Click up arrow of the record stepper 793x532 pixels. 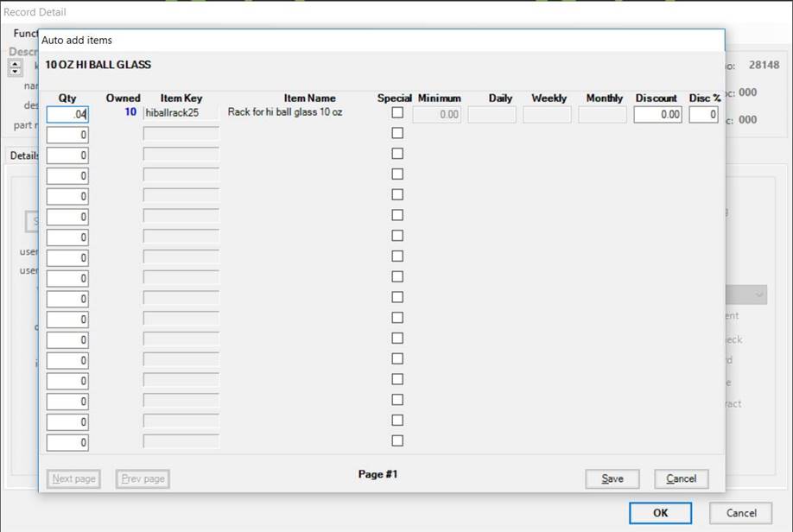16,64
